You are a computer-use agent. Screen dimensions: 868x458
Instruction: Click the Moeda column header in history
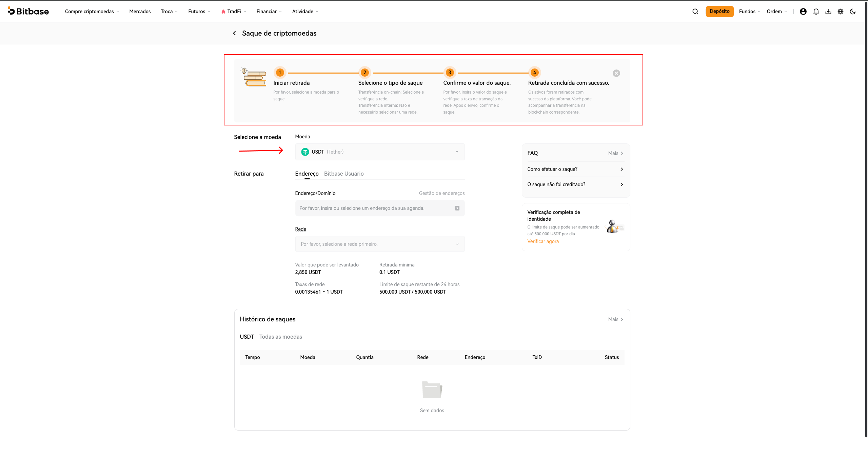click(x=308, y=357)
